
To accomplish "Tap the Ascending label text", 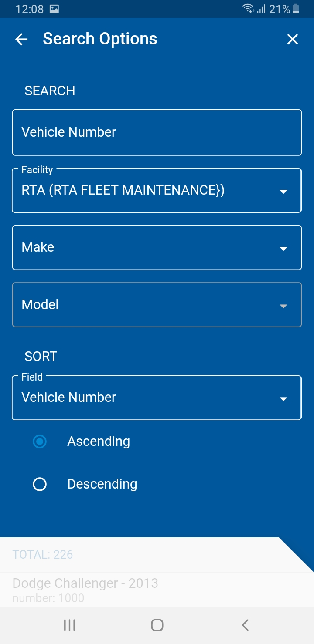I will 99,442.
